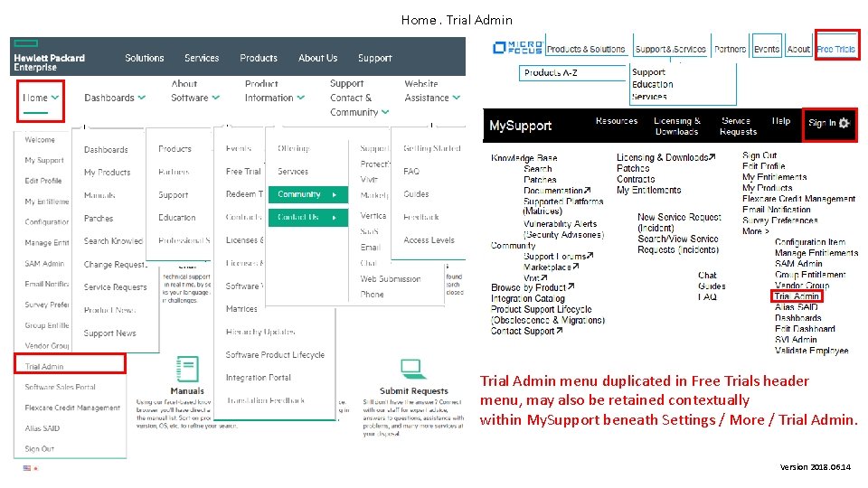Click My Entitlements under Licensing & Downloads
The height and width of the screenshot is (488, 868).
(x=649, y=190)
